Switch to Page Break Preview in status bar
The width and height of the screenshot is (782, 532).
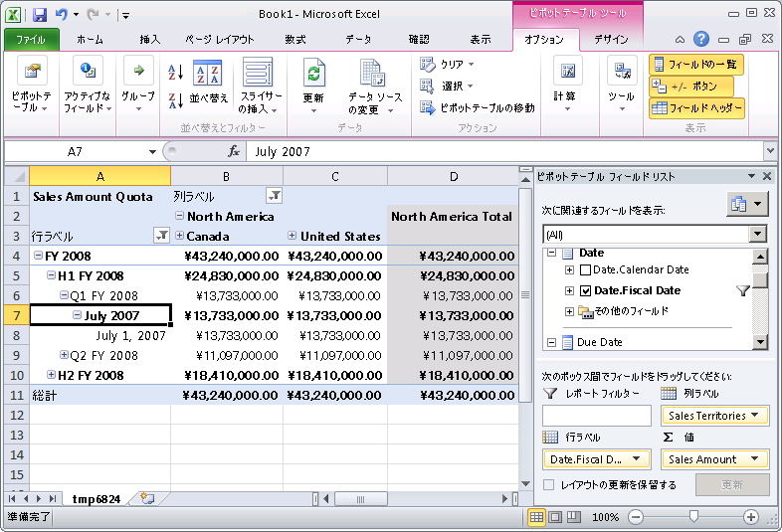tap(573, 517)
